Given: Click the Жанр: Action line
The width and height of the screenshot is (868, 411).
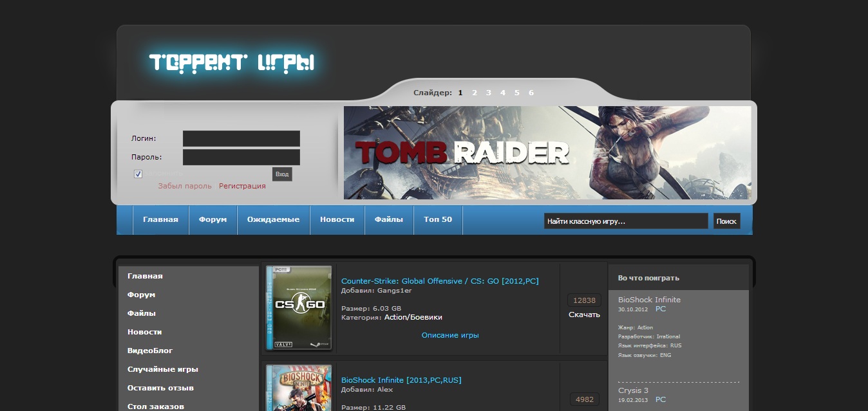Looking at the screenshot, I should 636,327.
